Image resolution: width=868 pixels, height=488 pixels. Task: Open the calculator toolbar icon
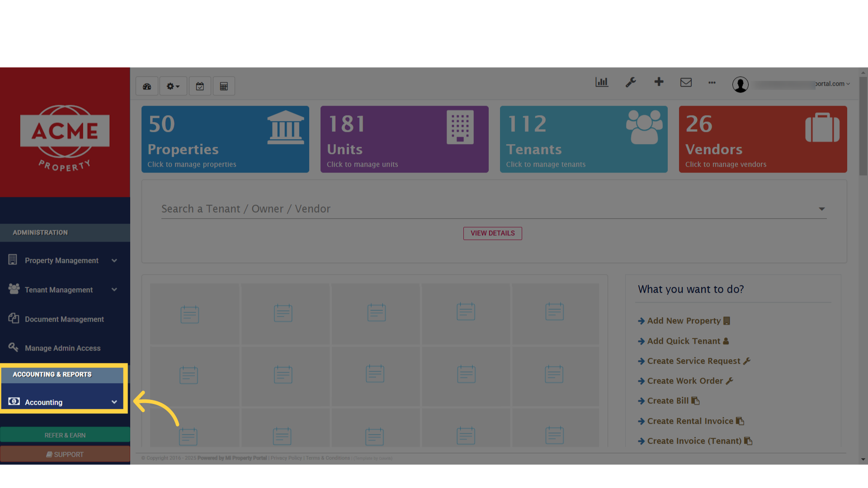(224, 86)
